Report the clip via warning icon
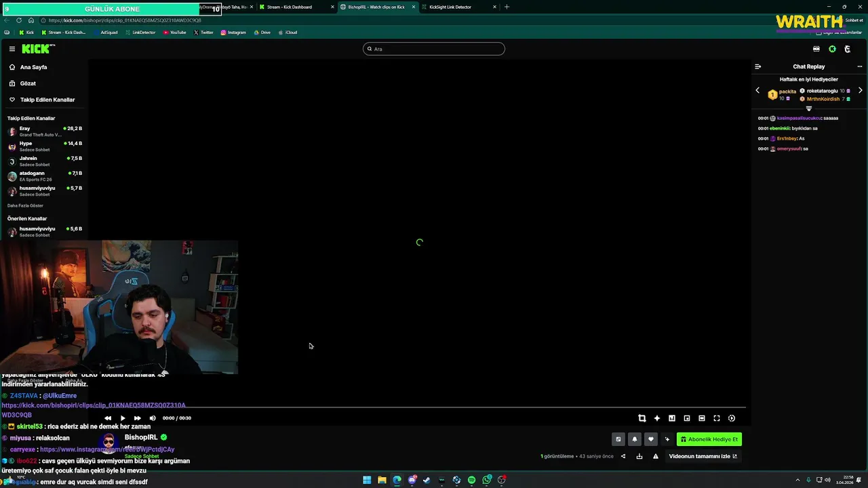The height and width of the screenshot is (488, 868). coord(656,456)
